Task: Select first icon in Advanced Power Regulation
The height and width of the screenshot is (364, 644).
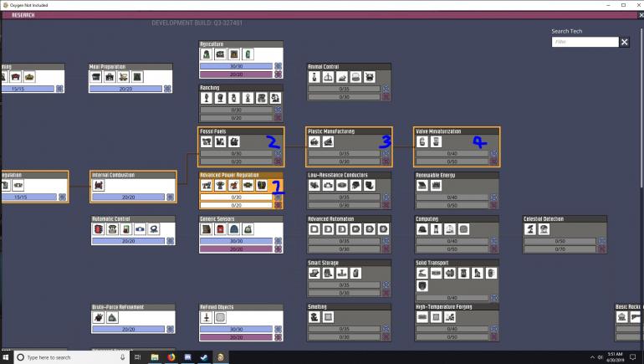Action: 207,185
